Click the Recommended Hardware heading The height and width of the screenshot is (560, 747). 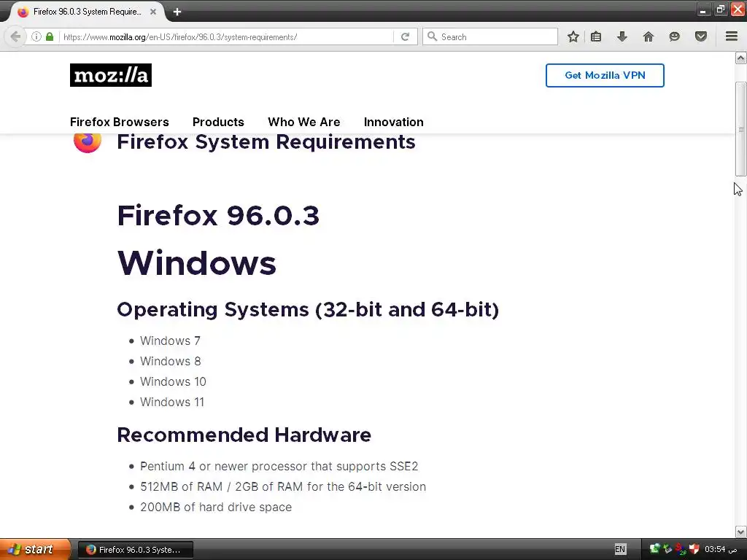coord(244,435)
